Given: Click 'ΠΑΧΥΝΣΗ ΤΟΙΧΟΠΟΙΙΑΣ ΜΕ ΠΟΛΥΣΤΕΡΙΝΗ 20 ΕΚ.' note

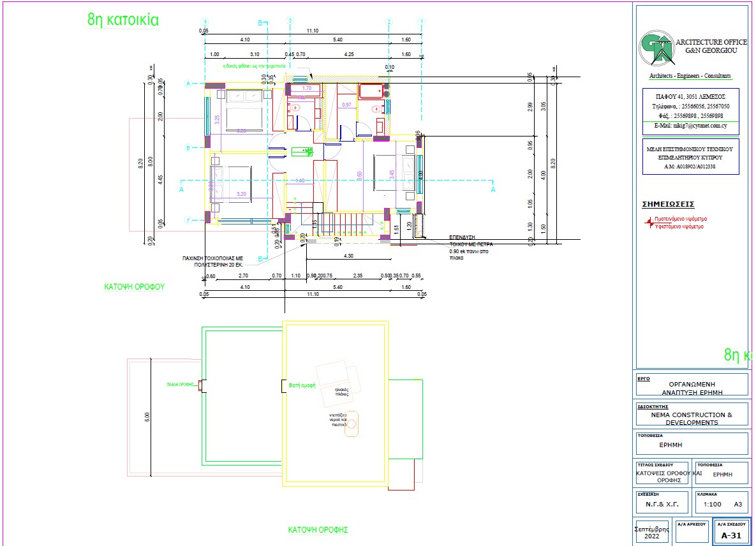Looking at the screenshot, I should 212,262.
